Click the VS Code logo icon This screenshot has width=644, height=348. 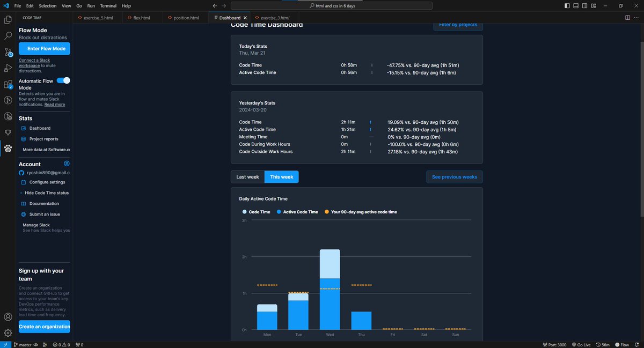coord(5,6)
